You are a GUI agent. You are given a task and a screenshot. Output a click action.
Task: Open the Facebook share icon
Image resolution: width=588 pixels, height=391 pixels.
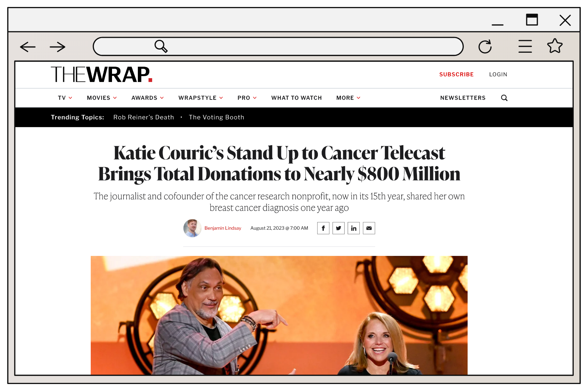(x=323, y=228)
